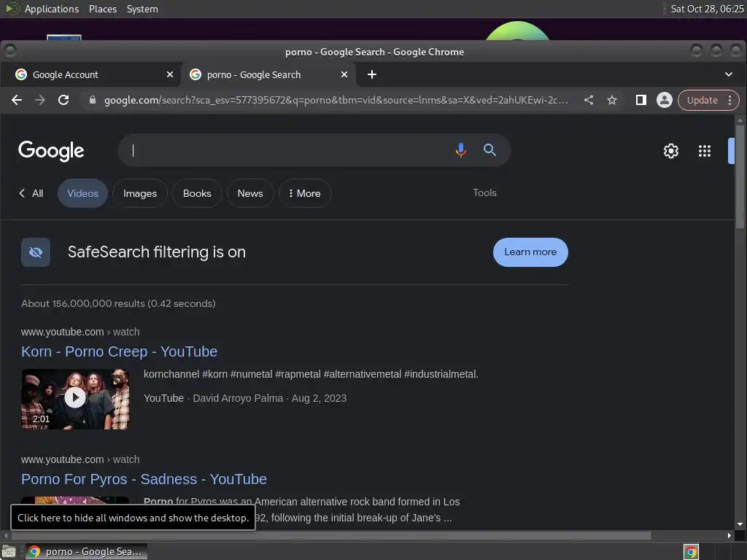Click the horizontal scrollbar right arrow

[x=729, y=536]
